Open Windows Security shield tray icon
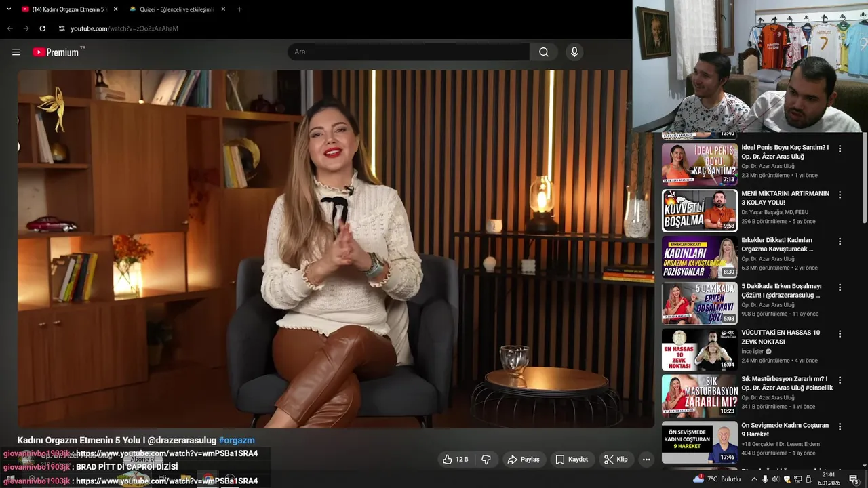Screen dimensions: 868x488 click(x=787, y=479)
